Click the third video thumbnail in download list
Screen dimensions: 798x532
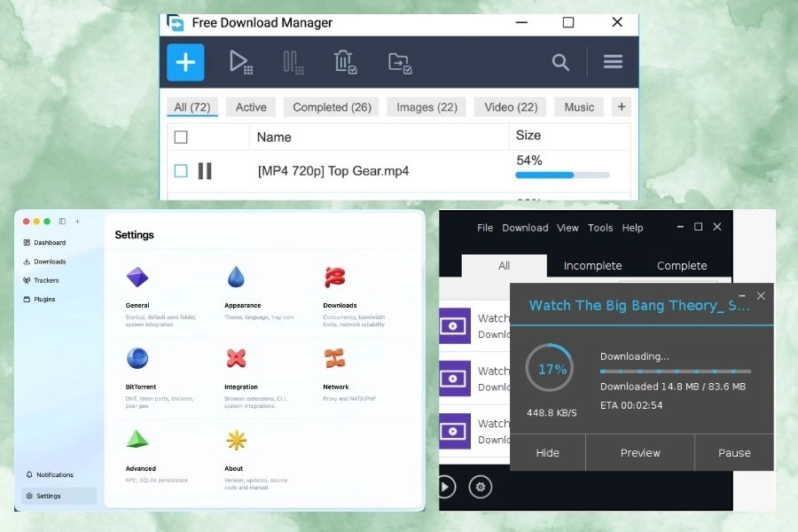pyautogui.click(x=455, y=431)
